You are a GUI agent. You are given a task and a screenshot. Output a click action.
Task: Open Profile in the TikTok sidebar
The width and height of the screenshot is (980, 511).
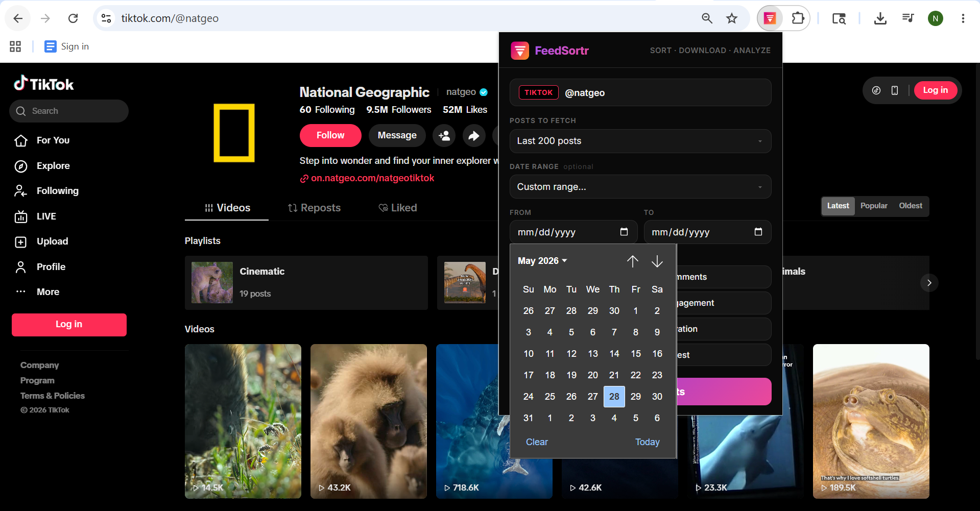(x=51, y=267)
